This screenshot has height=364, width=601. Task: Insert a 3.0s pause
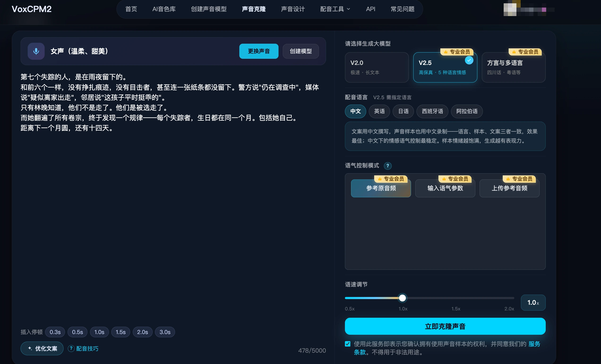(165, 332)
